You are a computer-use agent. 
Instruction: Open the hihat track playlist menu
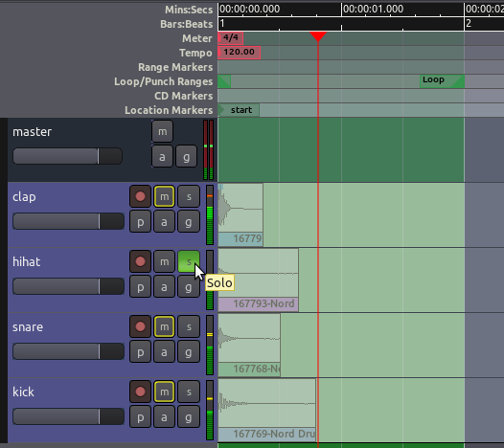140,287
